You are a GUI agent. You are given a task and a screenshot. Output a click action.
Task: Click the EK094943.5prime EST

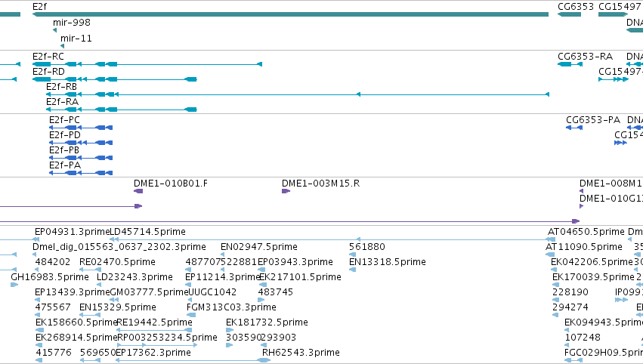[x=567, y=330]
